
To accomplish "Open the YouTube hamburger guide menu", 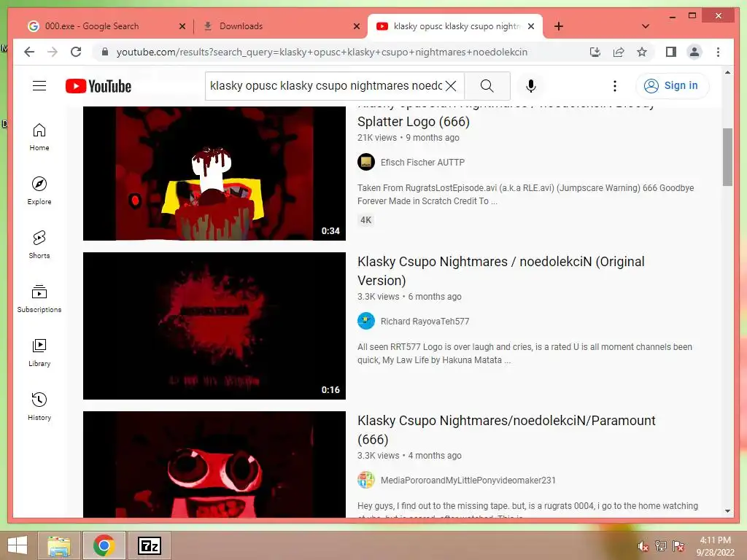I will tap(39, 86).
